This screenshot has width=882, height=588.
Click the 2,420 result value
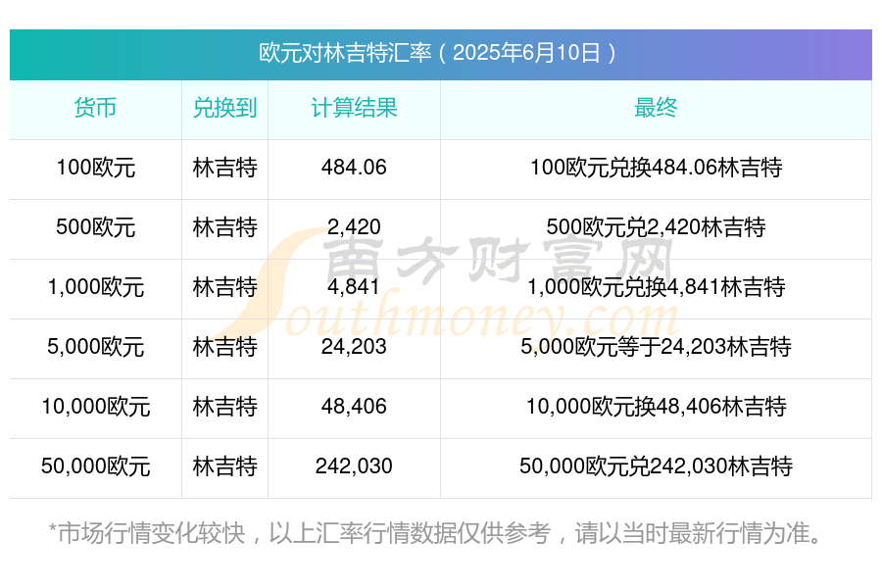[354, 227]
